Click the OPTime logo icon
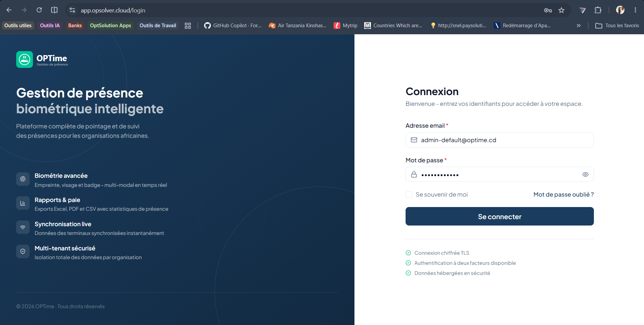This screenshot has width=644, height=325. click(x=25, y=59)
